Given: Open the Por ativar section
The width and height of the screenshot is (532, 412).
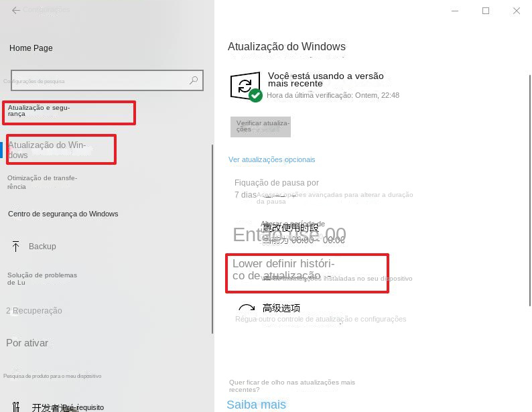Looking at the screenshot, I should point(27,343).
